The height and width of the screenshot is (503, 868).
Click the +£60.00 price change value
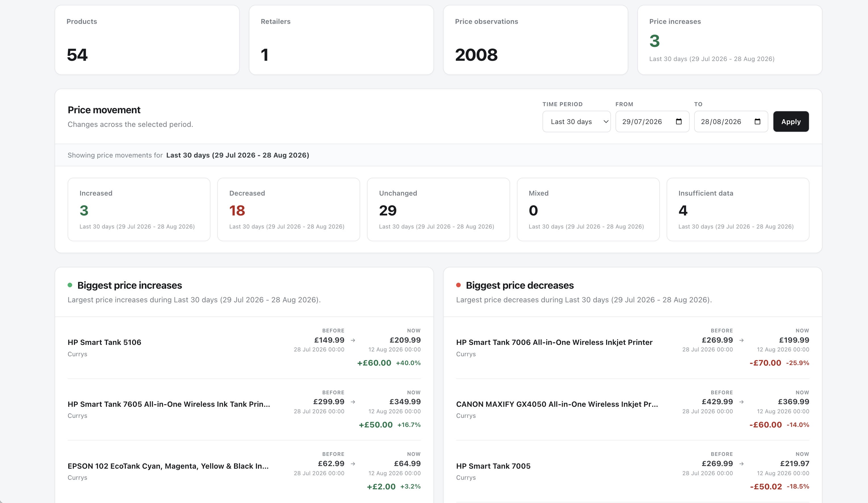374,363
